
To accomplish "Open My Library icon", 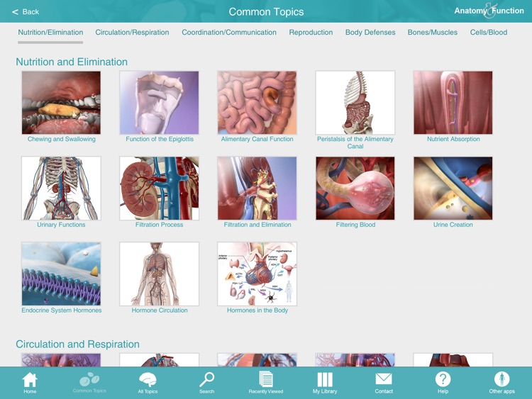I will pyautogui.click(x=325, y=383).
